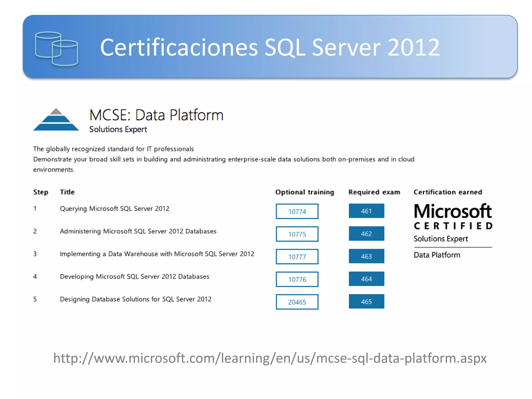Click the 'Title' column header
Image resolution: width=532 pixels, height=399 pixels.
point(67,192)
